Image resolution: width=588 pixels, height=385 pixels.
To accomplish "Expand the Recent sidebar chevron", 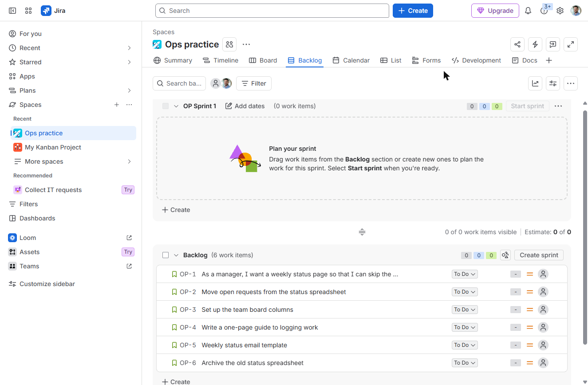I will click(x=129, y=48).
